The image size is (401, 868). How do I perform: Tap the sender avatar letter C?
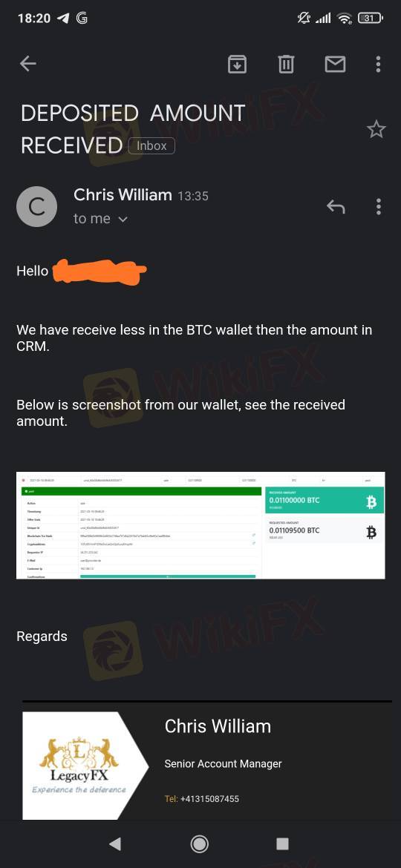(36, 207)
